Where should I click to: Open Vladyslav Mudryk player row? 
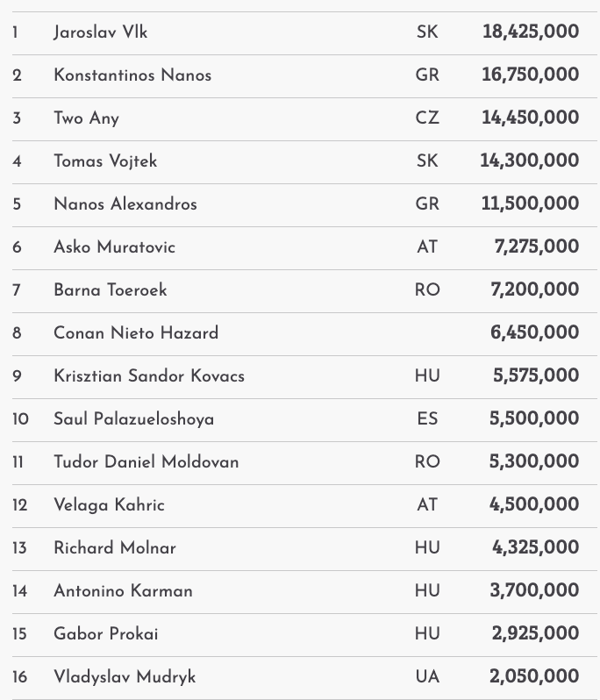click(x=125, y=677)
